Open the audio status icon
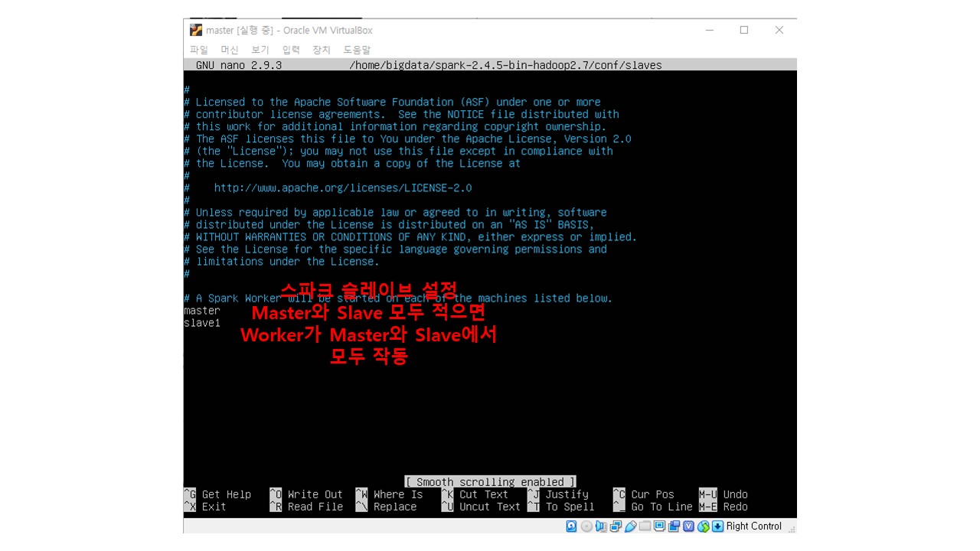Screen dimensions: 980x551 (x=601, y=527)
